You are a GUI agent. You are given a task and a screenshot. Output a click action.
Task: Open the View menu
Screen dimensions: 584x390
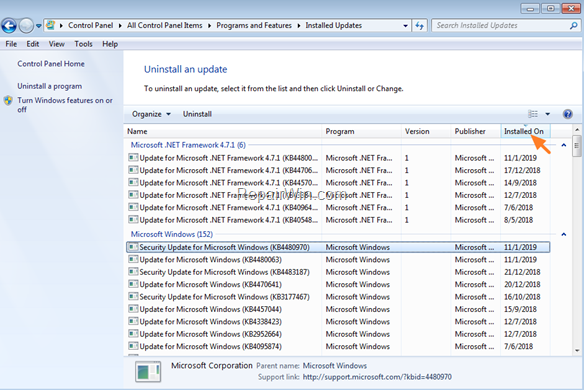57,44
